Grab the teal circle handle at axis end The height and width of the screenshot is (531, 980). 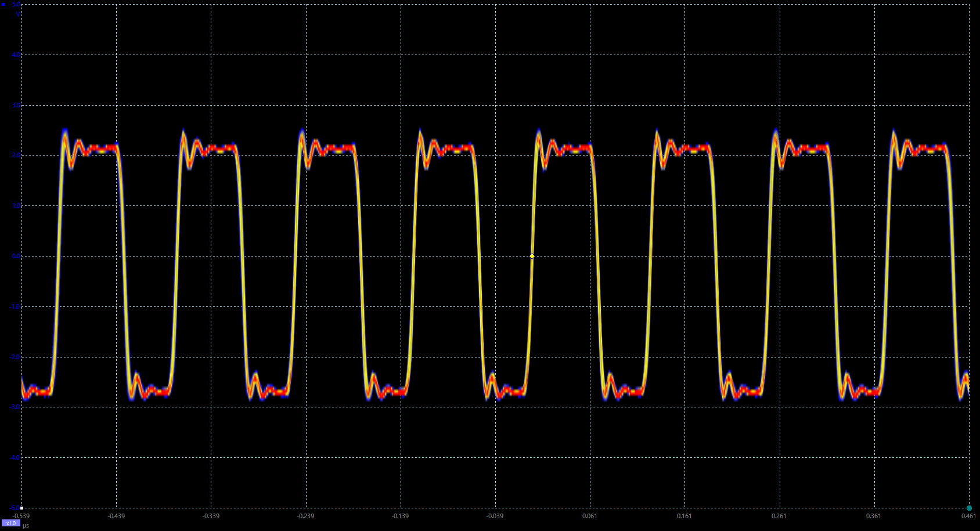[969, 508]
